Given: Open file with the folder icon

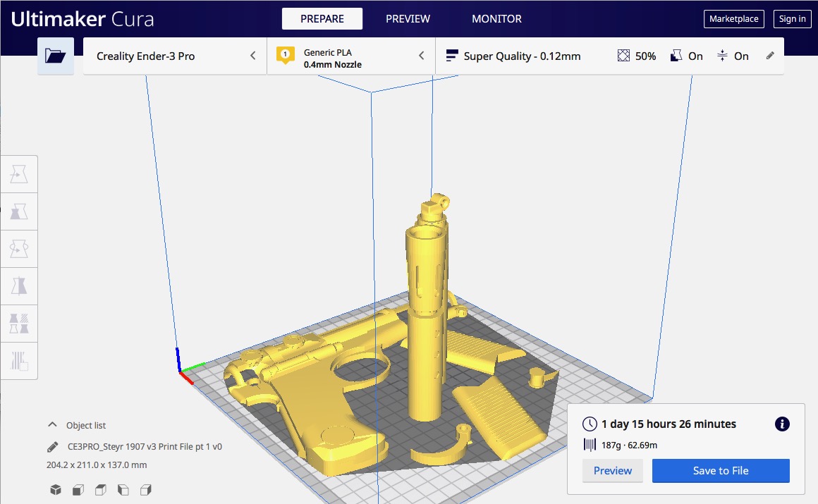Looking at the screenshot, I should pos(55,56).
